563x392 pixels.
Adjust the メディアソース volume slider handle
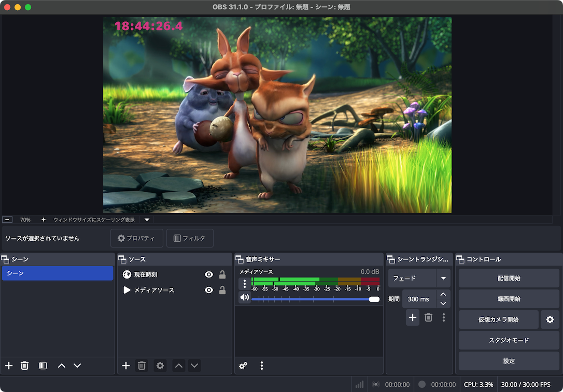pos(374,299)
